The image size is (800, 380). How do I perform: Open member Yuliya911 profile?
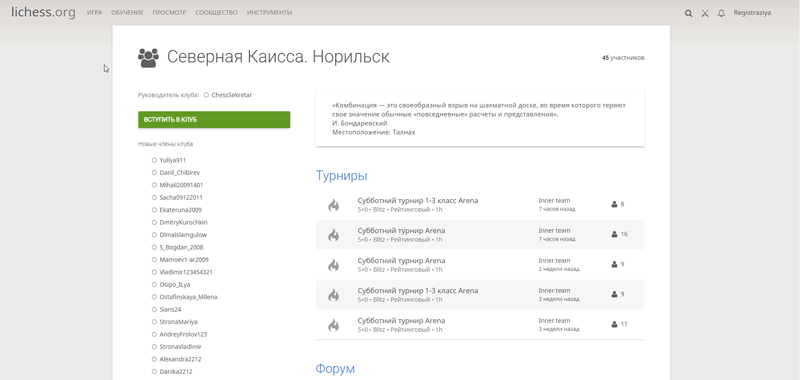coord(172,160)
